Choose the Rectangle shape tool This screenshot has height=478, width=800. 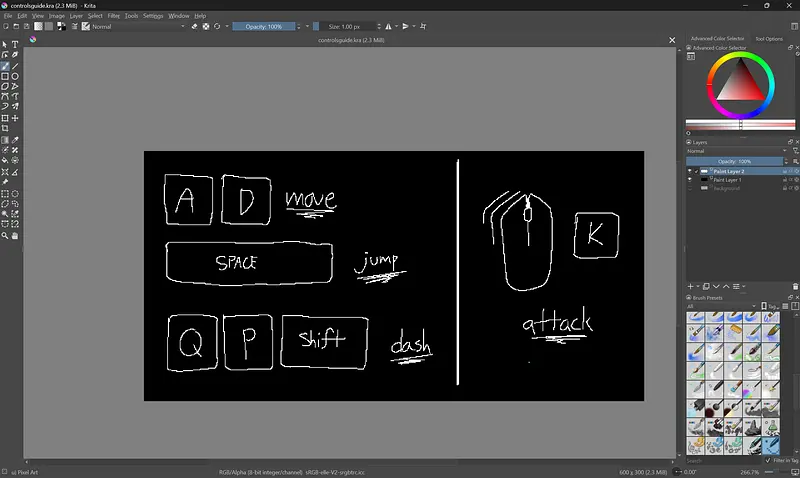point(5,76)
